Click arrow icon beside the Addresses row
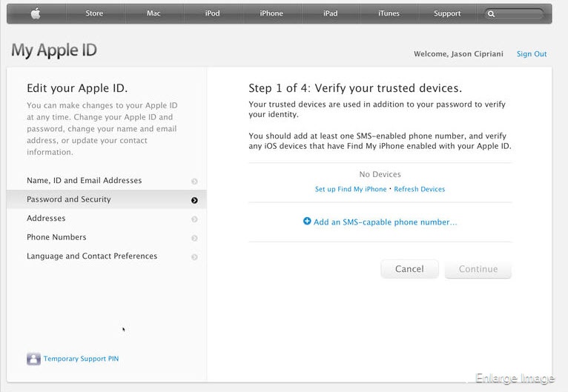Screen dimensions: 568x392 tap(194, 219)
